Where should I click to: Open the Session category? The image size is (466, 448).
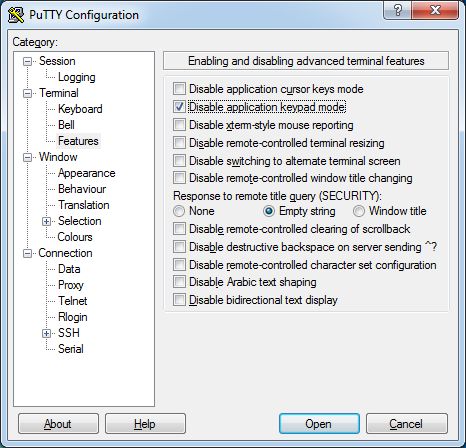(57, 61)
